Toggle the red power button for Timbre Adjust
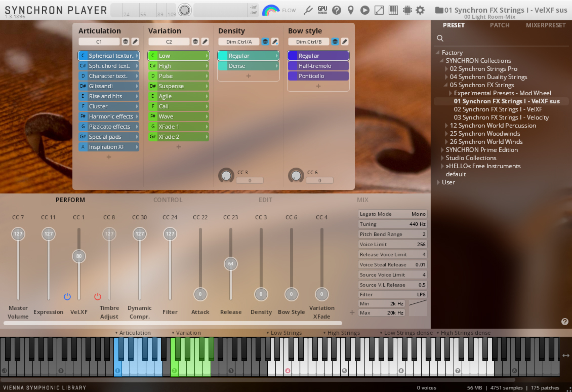This screenshot has width=572, height=392. point(97,296)
